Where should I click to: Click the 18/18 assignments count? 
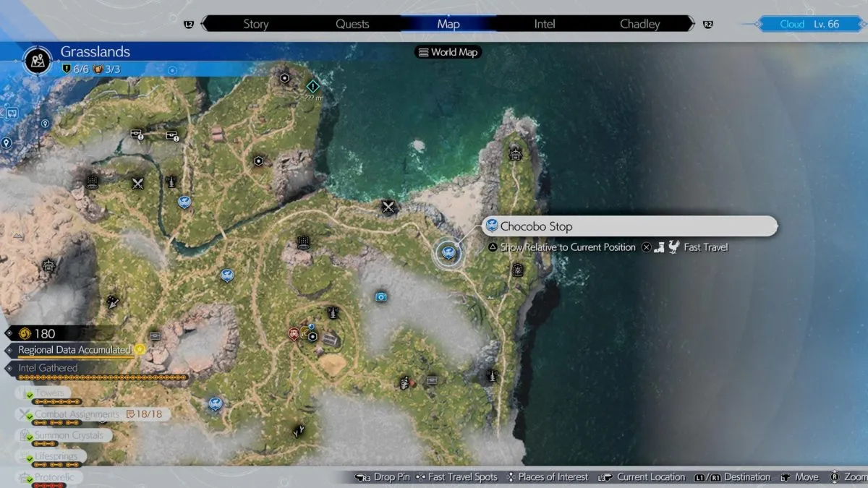click(x=145, y=415)
